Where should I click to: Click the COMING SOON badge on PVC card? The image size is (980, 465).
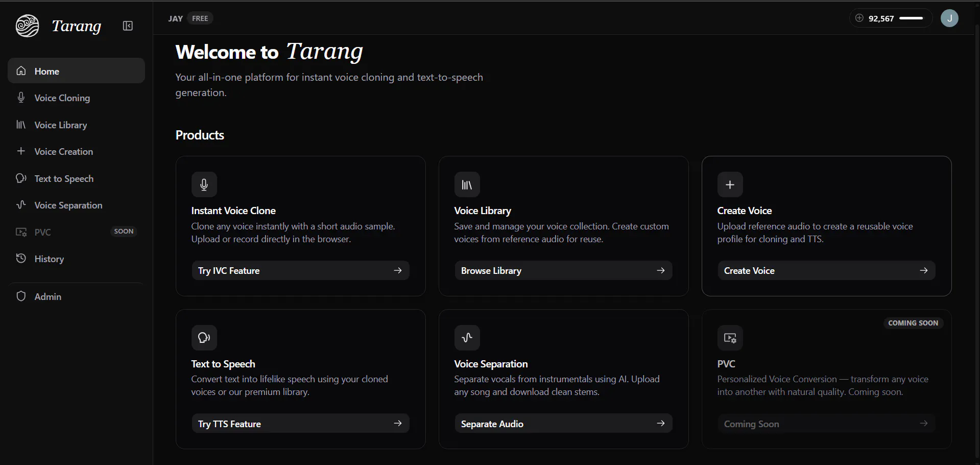[x=913, y=323]
